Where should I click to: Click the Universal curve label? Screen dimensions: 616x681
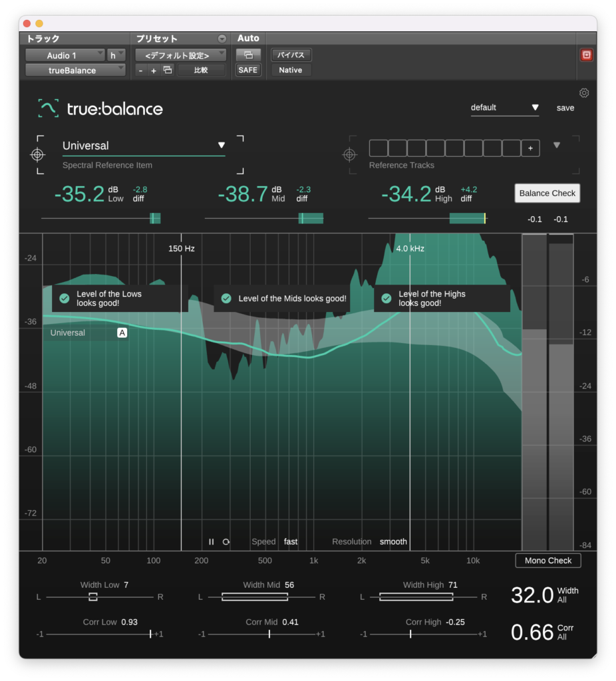68,333
